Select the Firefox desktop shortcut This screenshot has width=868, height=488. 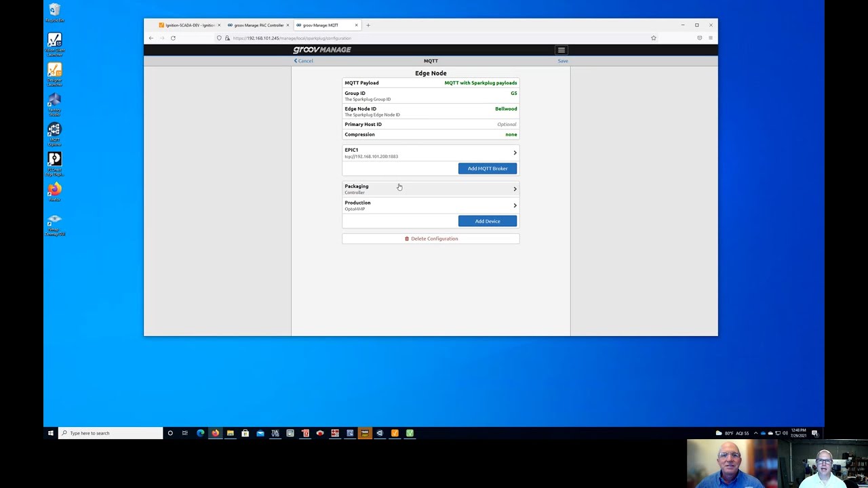tap(55, 192)
